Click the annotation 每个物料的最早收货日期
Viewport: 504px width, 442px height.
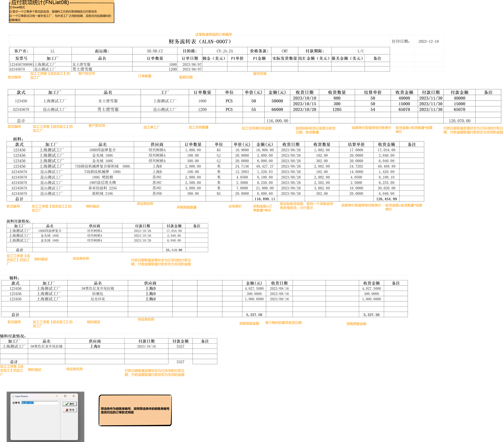283,323
